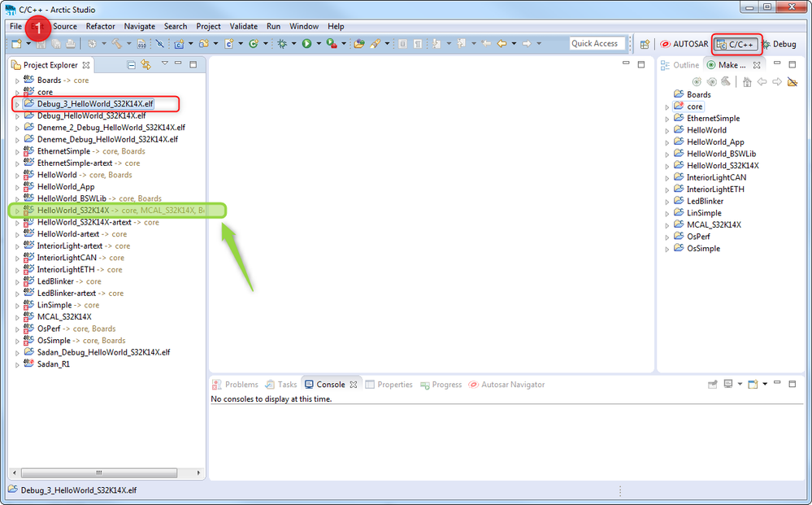The image size is (812, 505).
Task: Open the Validate menu
Action: [243, 26]
